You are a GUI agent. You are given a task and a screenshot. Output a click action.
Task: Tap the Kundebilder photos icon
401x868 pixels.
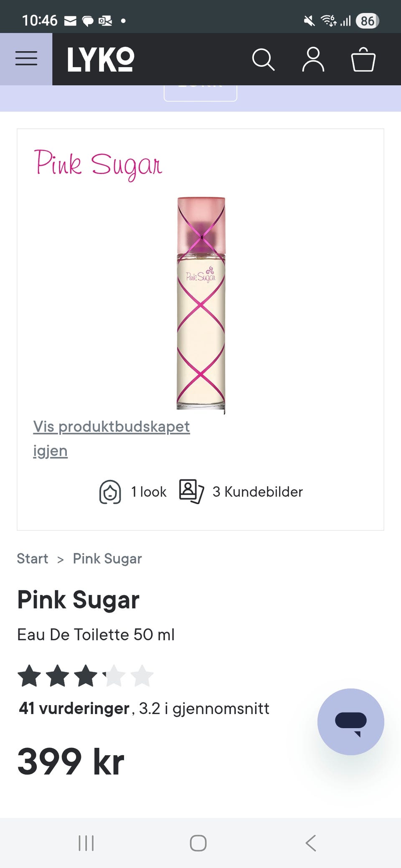[191, 491]
